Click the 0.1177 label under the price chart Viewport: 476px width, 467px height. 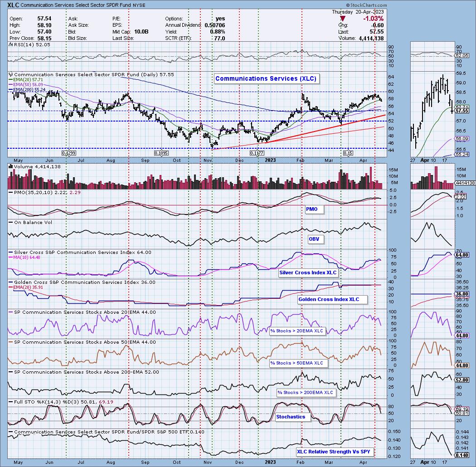pyautogui.click(x=257, y=153)
